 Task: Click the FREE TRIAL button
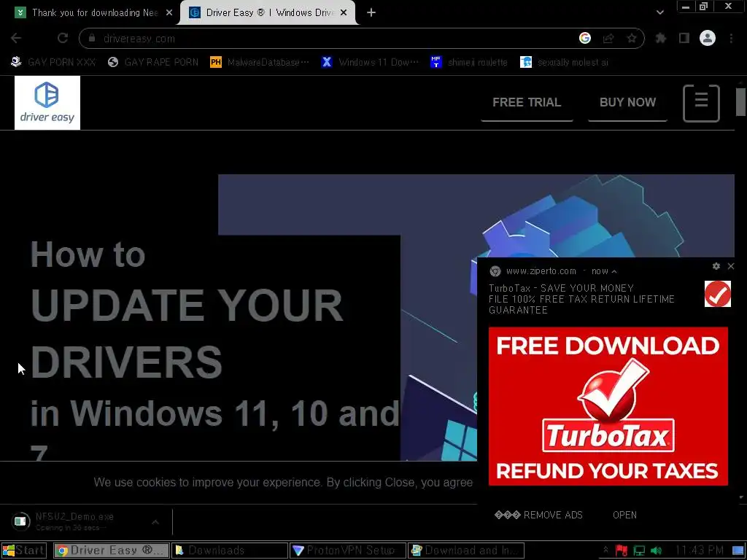coord(527,103)
